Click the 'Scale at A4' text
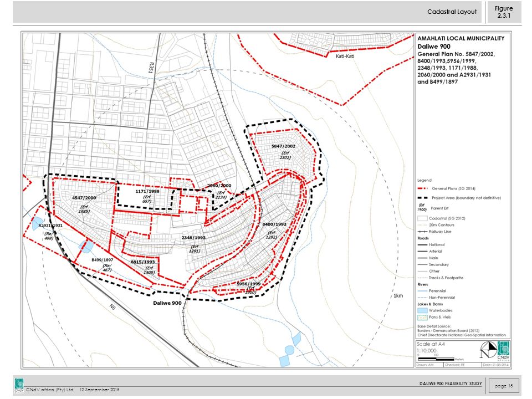The image size is (532, 399). (x=431, y=344)
